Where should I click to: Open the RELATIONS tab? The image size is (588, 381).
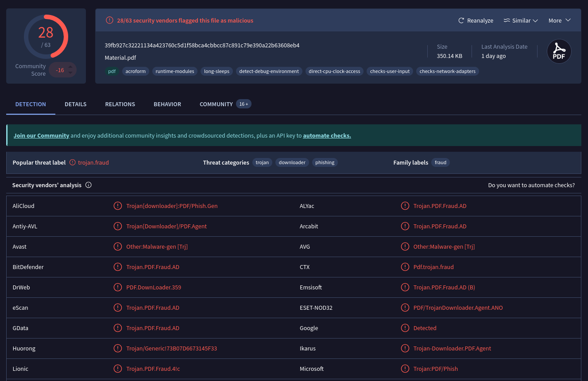120,104
